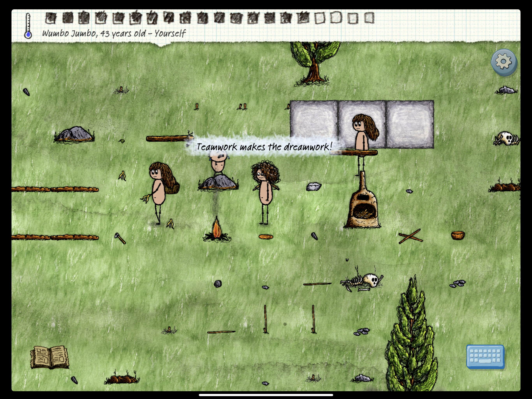
Task: Tap the flint chips pile at right
Action: [x=457, y=283]
